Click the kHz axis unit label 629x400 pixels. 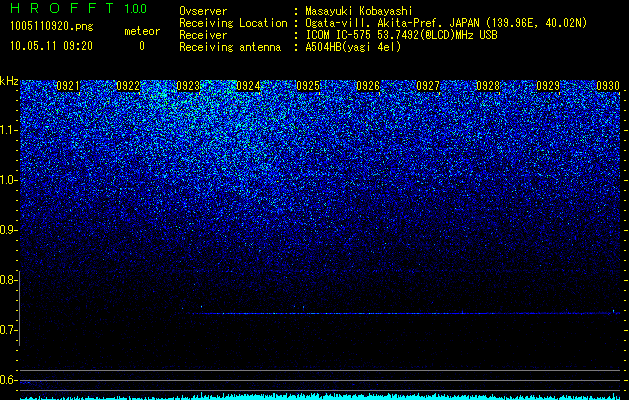coord(9,81)
